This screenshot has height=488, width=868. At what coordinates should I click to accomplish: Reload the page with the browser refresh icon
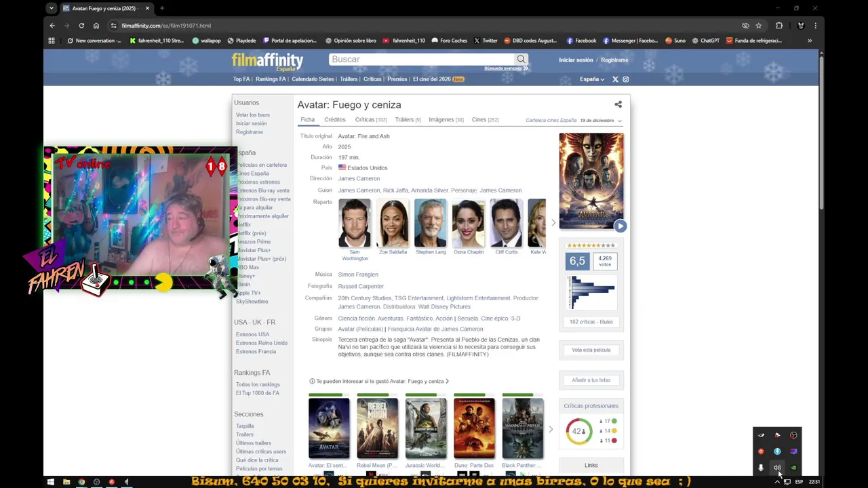point(81,26)
